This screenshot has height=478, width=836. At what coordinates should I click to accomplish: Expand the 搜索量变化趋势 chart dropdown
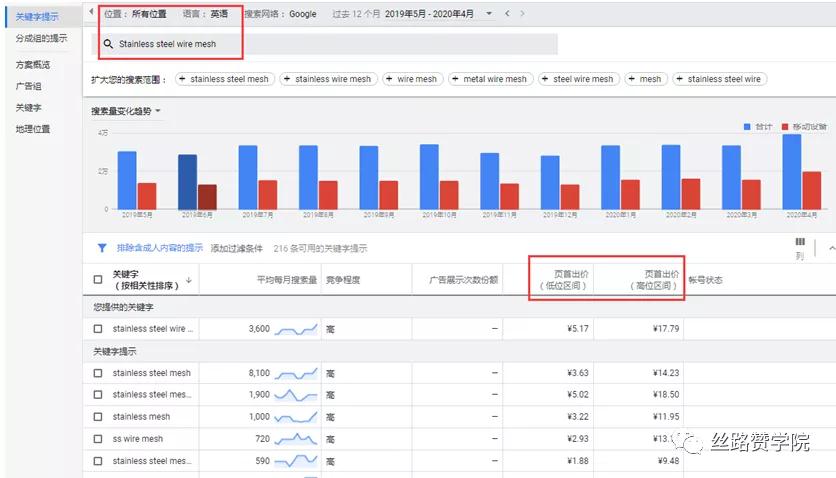158,111
